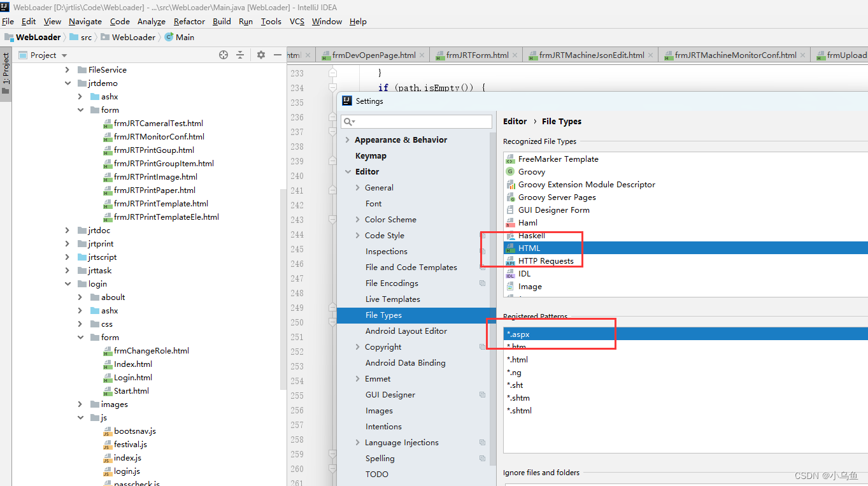
Task: Expand the jrtprint folder
Action: coord(68,244)
